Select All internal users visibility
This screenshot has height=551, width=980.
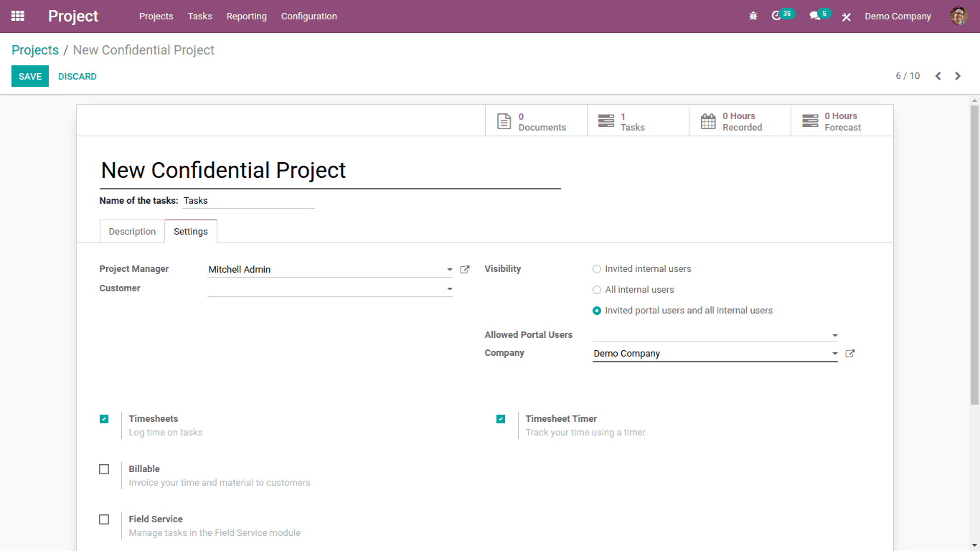click(x=597, y=290)
